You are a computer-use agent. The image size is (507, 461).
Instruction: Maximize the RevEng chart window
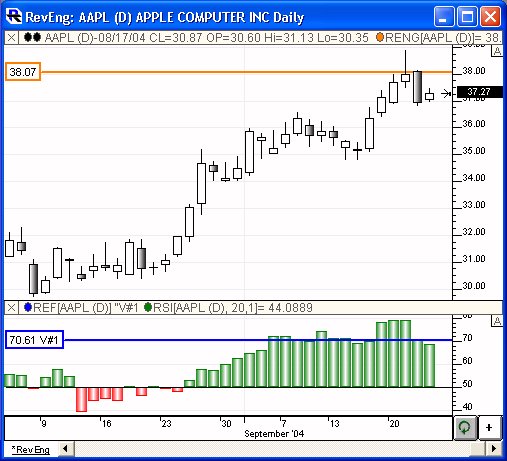[x=467, y=16]
